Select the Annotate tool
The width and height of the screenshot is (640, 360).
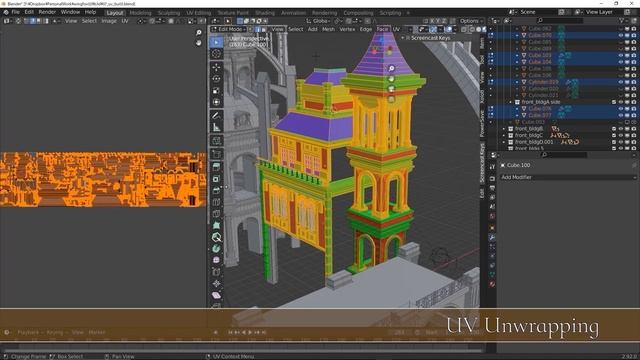[216, 116]
